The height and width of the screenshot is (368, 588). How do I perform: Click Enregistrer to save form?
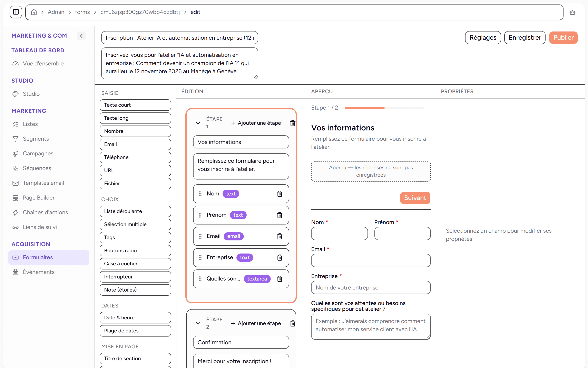coord(525,38)
